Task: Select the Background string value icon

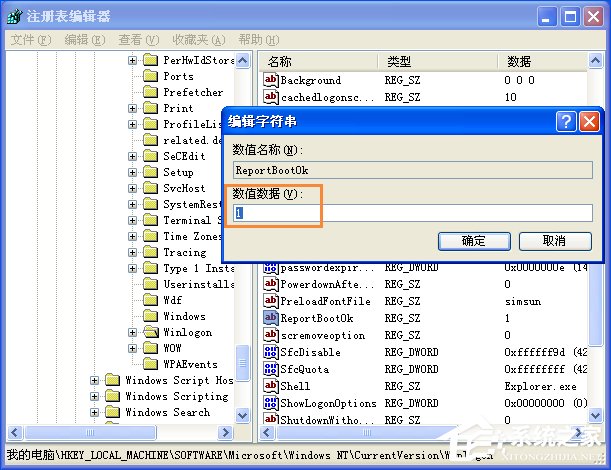Action: pos(270,80)
